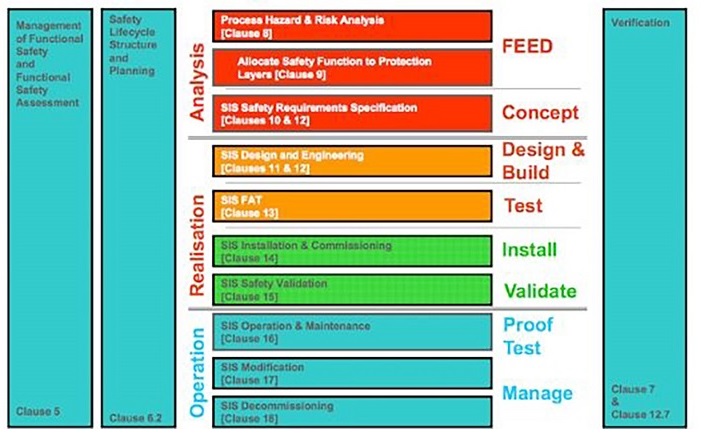Click the FEED phase label
This screenshot has height=440, width=708.
pos(527,47)
